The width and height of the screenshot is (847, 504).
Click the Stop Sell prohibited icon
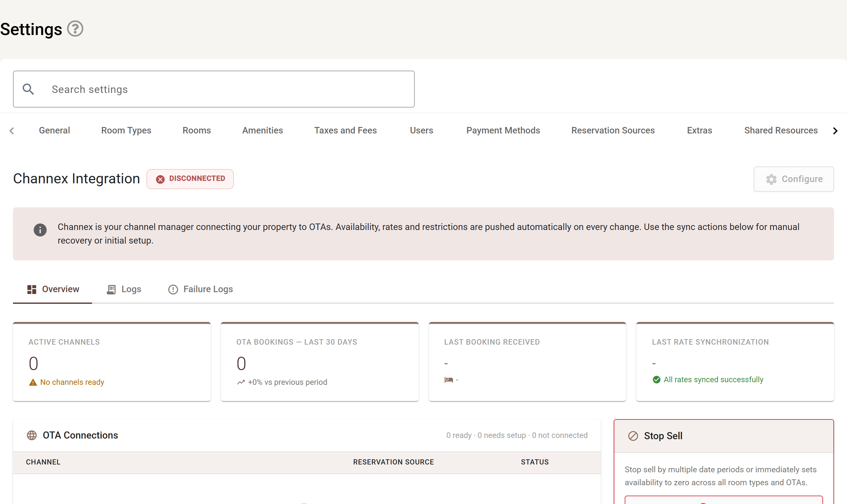click(633, 436)
